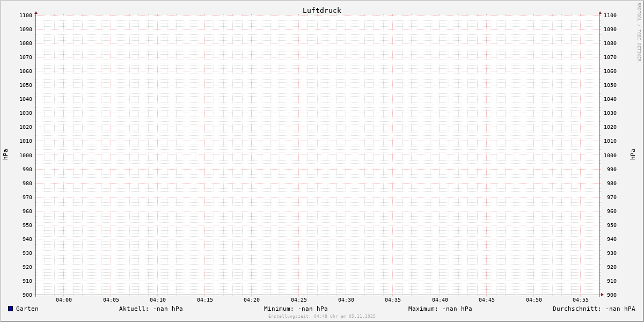Click the 04:30 time axis label

click(x=346, y=300)
